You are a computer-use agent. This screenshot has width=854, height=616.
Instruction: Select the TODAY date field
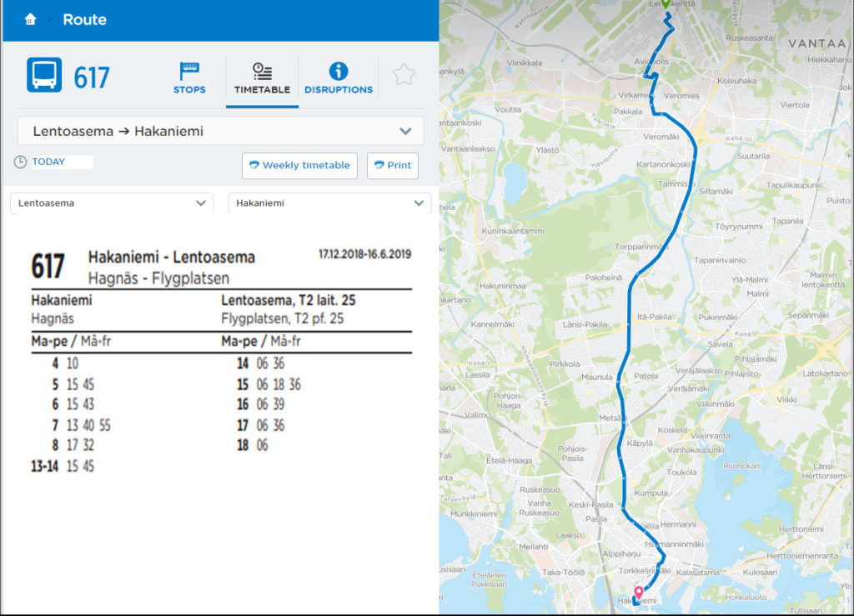point(62,162)
